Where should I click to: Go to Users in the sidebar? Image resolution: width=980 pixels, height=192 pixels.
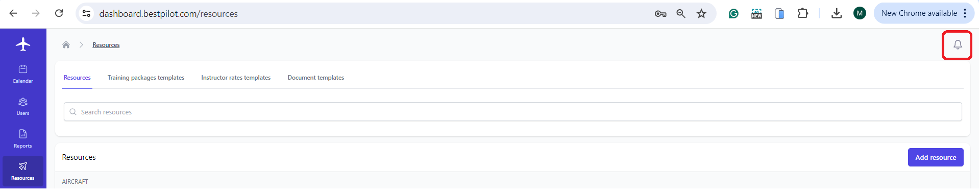(x=23, y=107)
